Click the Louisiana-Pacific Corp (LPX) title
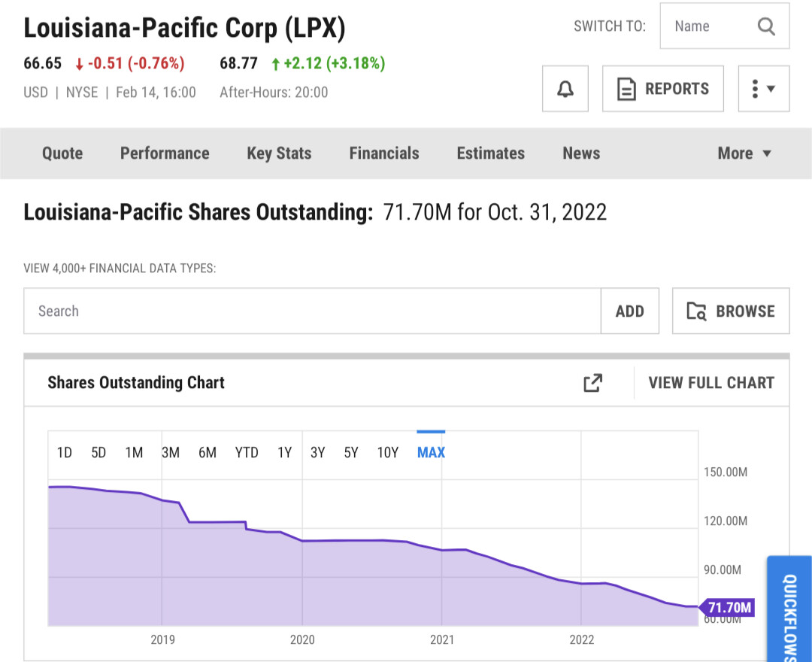Screen dimensions: 812x662 coord(184,28)
